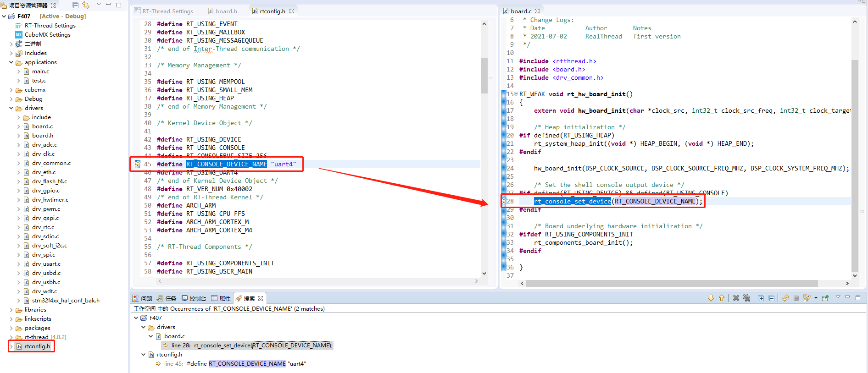This screenshot has width=868, height=373.
Task: Expand the Includes node
Action: (11, 53)
